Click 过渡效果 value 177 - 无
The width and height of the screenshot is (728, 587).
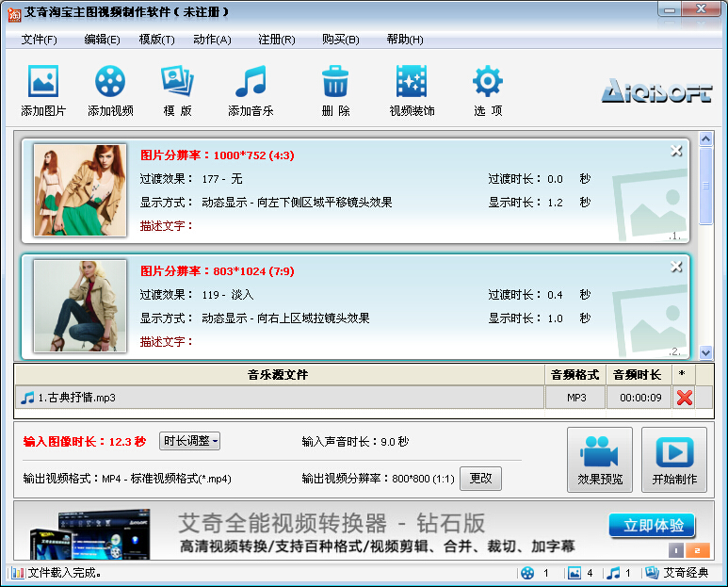(x=222, y=179)
